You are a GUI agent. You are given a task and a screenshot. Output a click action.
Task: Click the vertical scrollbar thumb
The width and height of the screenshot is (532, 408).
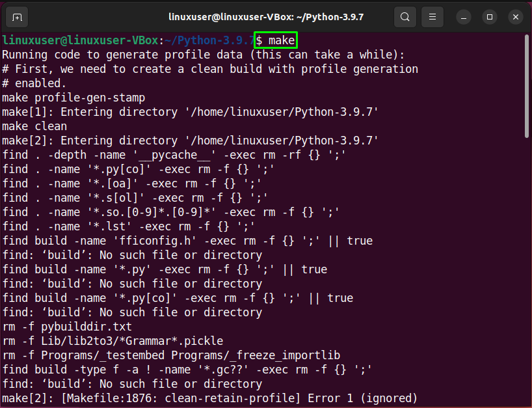526,85
